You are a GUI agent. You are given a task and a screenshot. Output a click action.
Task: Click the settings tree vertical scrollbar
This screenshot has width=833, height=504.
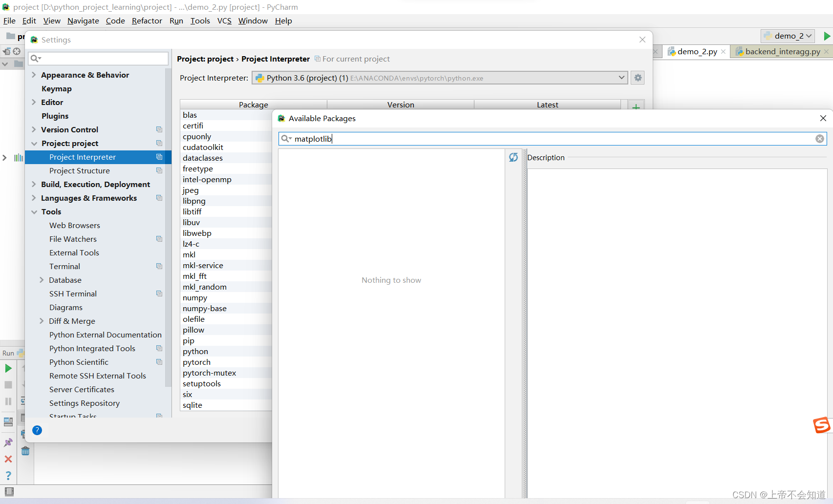click(x=169, y=227)
